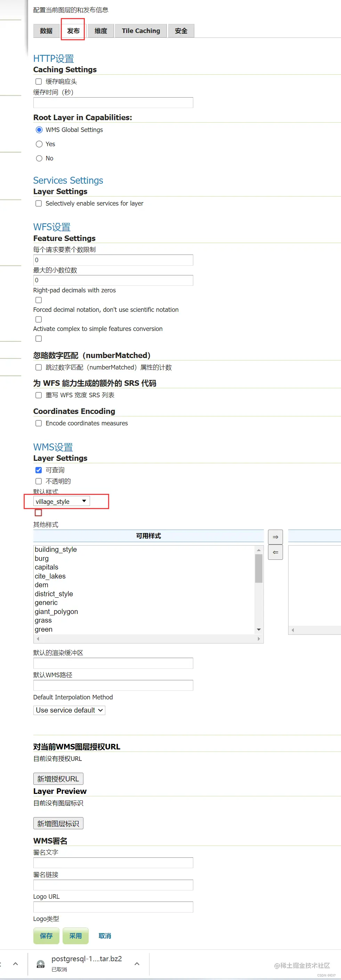Select generic in available styles list

coord(46,603)
